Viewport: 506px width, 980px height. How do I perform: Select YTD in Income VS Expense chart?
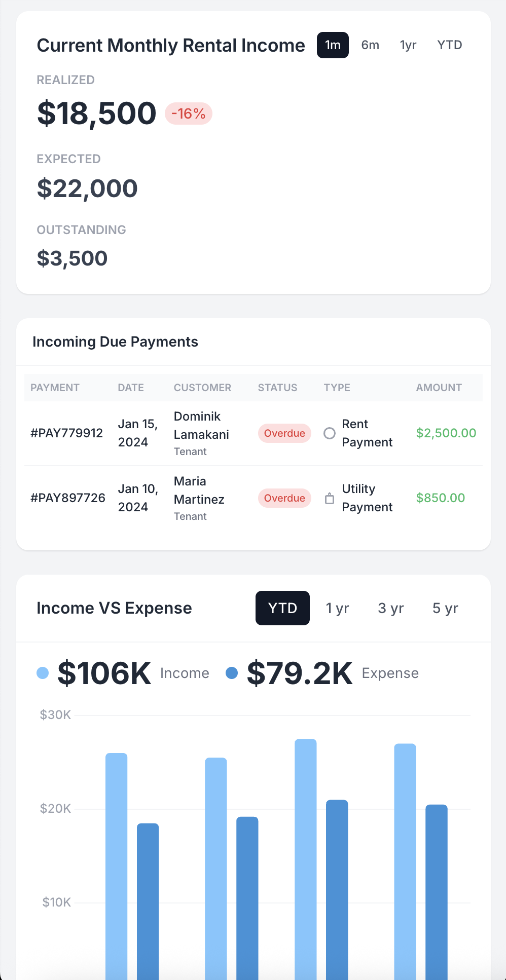(x=282, y=608)
